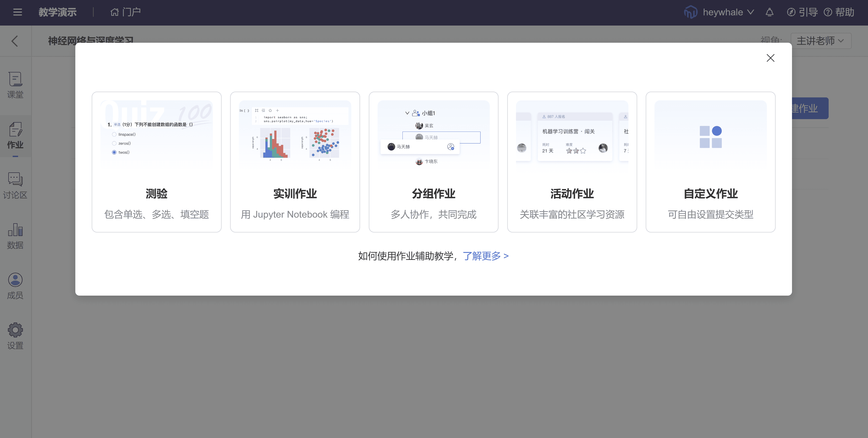Click the 门户 home icon
868x438 pixels.
click(x=114, y=12)
